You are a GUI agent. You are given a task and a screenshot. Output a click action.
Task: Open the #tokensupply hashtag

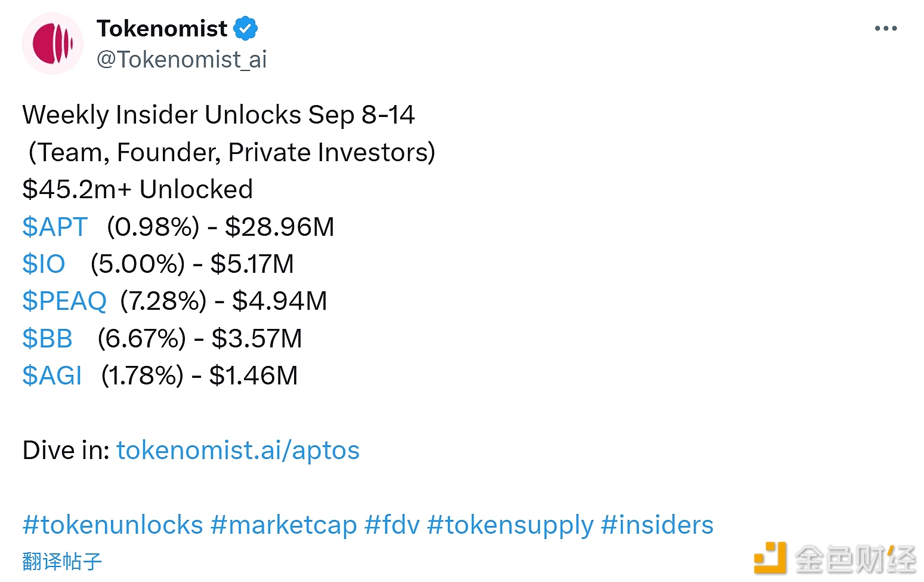point(511,525)
